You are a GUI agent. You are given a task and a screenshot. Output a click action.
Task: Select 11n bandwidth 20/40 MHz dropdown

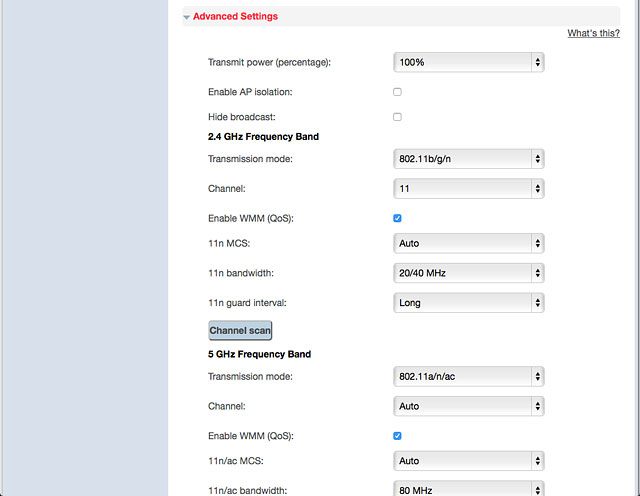coord(469,273)
